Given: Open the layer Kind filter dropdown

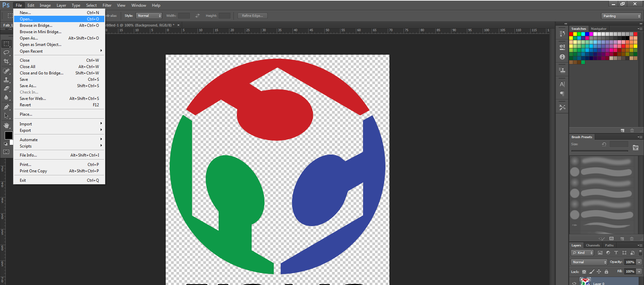Looking at the screenshot, I should tap(582, 253).
